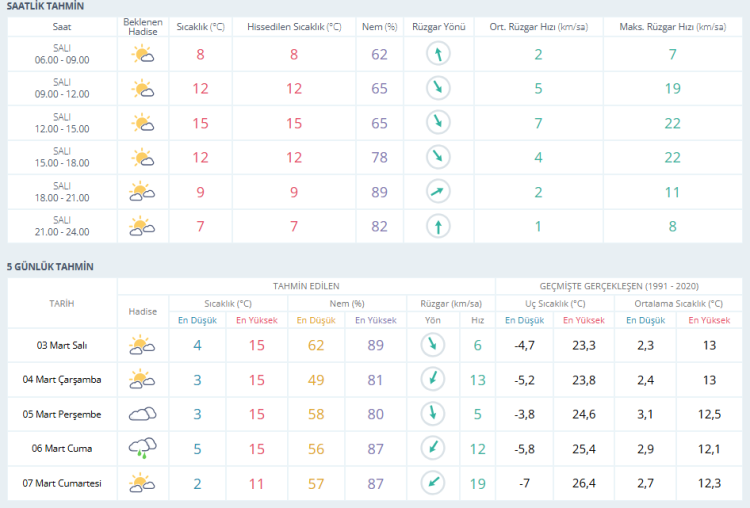Click the rainy weather icon for 06 Mart Cuma

pos(142,448)
